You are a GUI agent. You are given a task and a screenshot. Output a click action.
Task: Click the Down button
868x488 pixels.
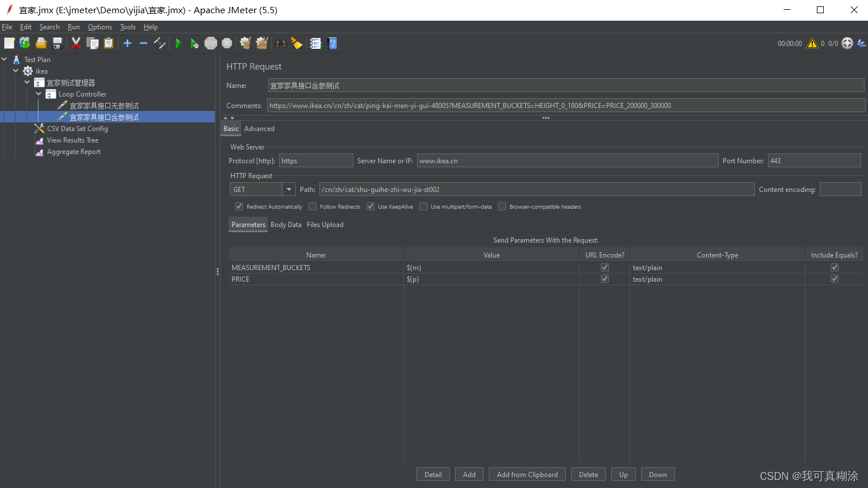pos(658,474)
